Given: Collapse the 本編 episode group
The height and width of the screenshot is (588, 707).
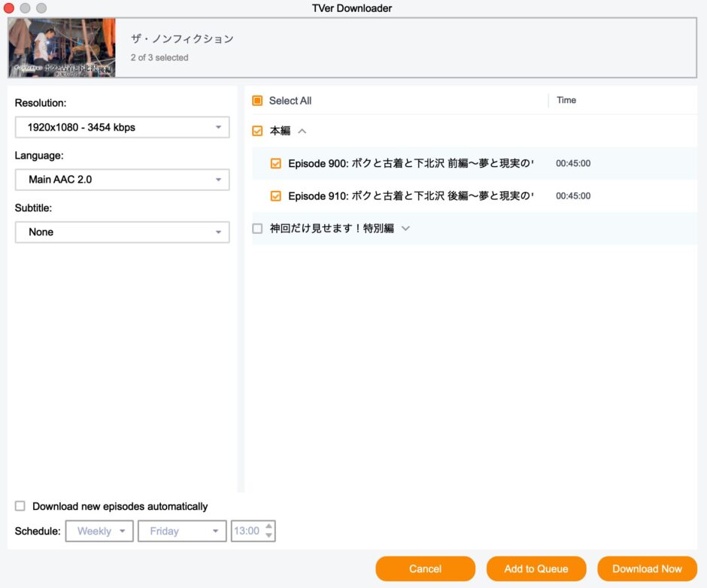Looking at the screenshot, I should pos(303,130).
